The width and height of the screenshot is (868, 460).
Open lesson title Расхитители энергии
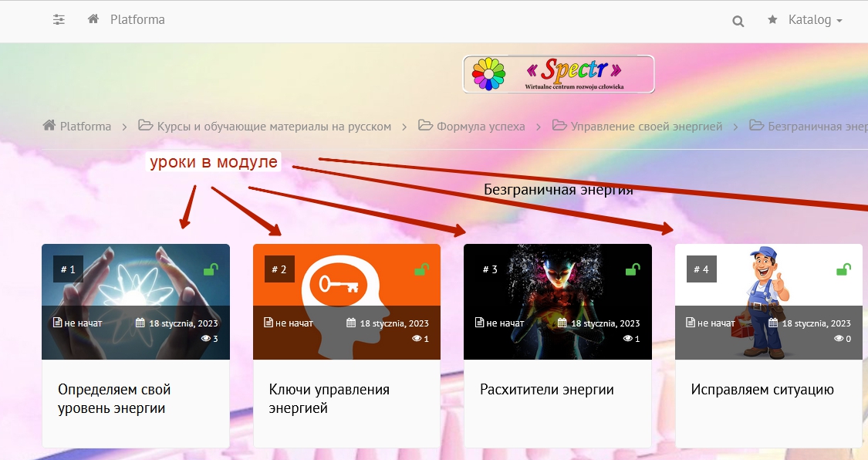point(547,390)
